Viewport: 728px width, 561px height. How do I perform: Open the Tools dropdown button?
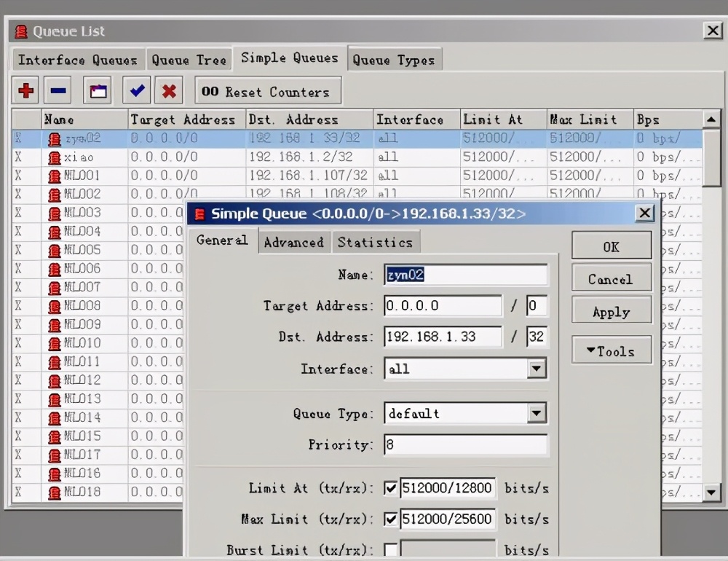tap(611, 351)
